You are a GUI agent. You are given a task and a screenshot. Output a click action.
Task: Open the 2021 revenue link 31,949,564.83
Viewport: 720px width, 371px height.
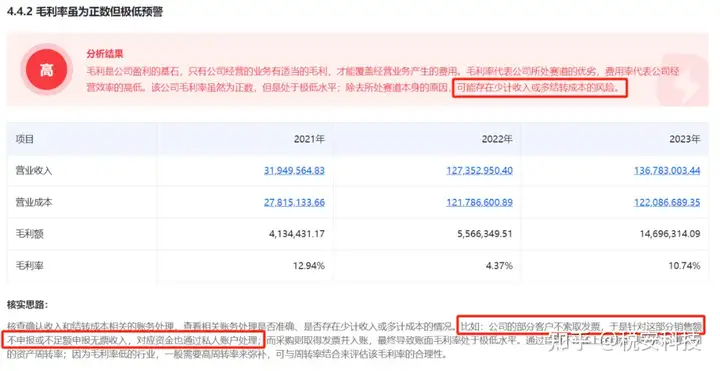coord(294,170)
